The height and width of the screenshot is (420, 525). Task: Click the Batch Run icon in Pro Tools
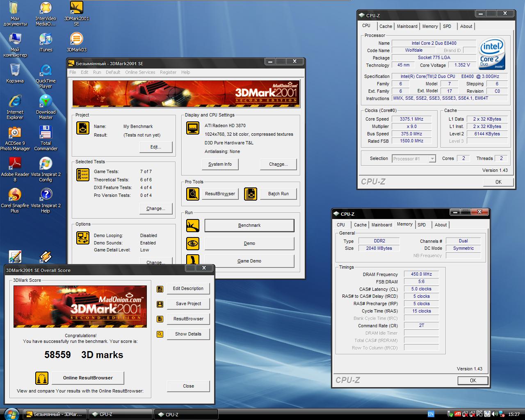pos(250,194)
